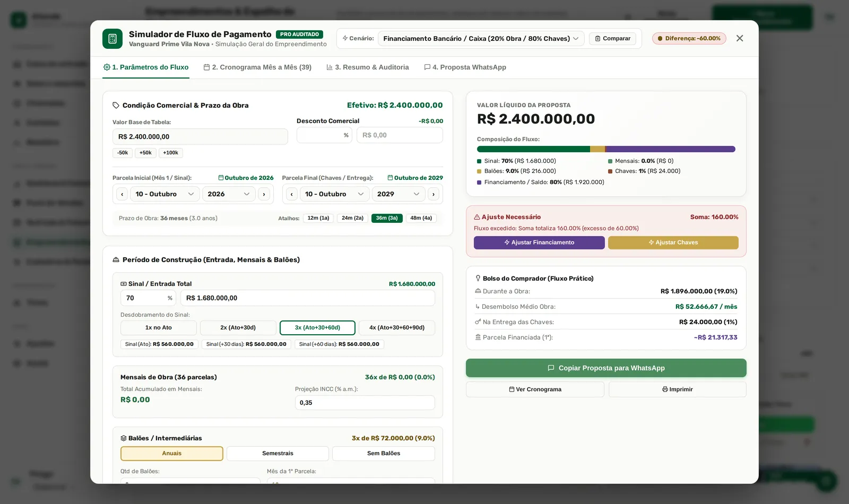Click the Efetivo: R$ 2.400.000,00 value
The image size is (849, 504).
pos(395,106)
